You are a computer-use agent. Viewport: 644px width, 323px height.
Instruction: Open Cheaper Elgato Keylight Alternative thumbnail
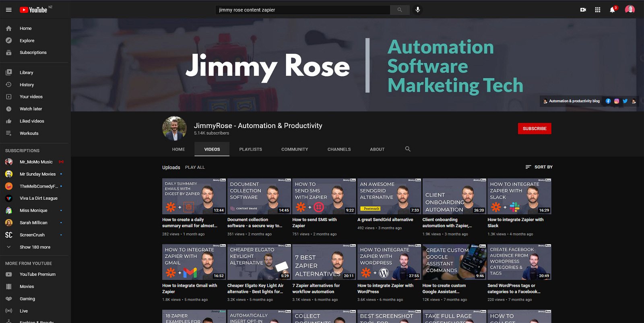pos(259,262)
